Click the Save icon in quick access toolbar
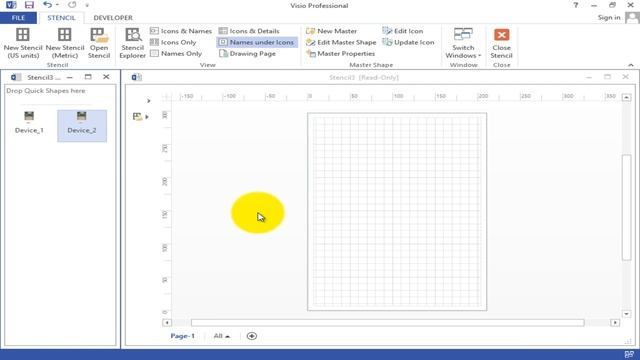Screen dimensions: 640x360 click(29, 5)
